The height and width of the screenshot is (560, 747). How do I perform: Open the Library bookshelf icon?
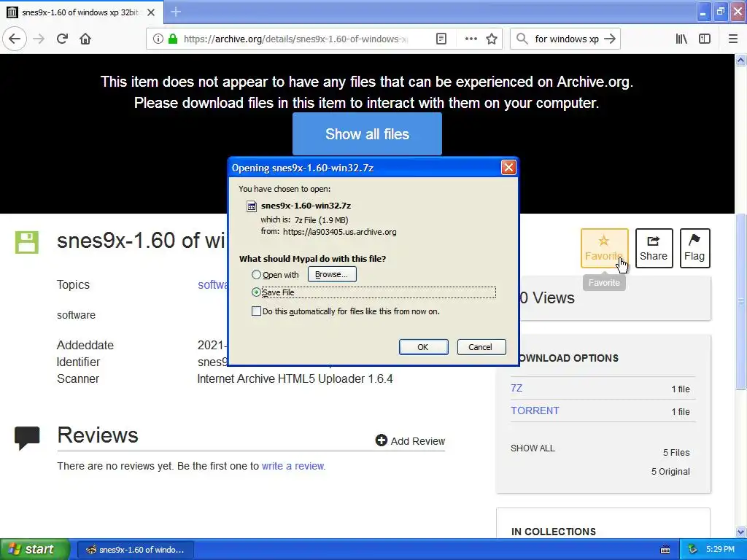[x=681, y=39]
